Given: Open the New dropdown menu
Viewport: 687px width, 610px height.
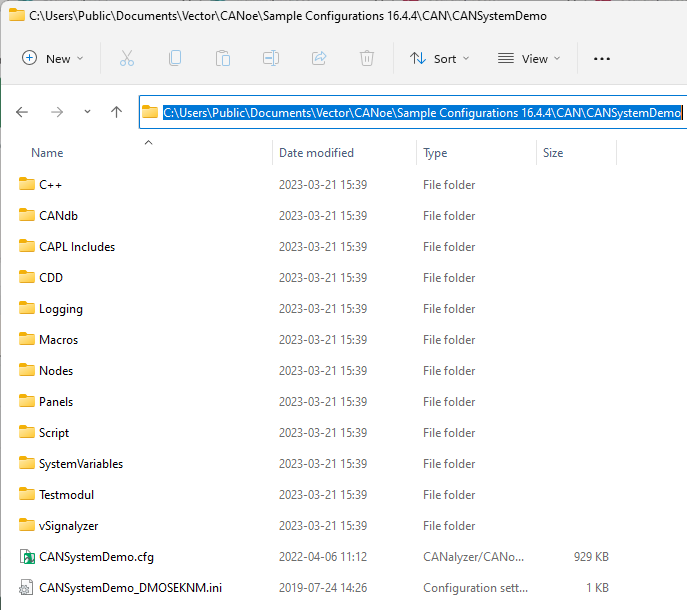Looking at the screenshot, I should (53, 58).
